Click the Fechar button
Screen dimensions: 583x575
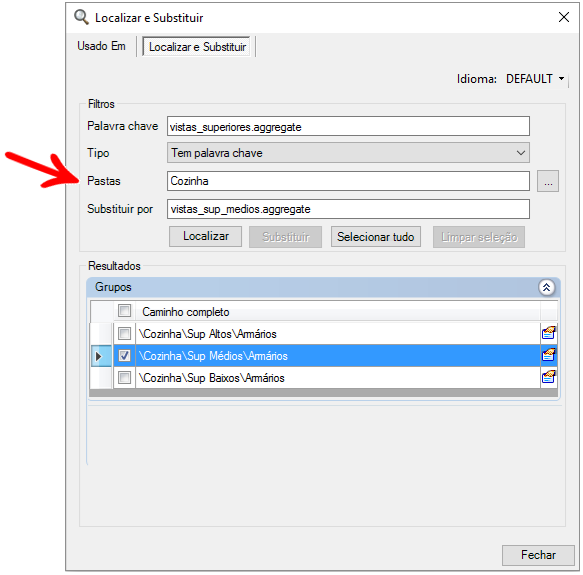click(x=538, y=555)
